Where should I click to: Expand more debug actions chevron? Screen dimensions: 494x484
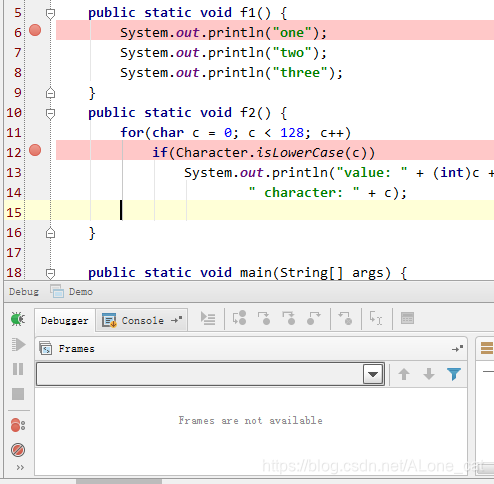[20, 468]
